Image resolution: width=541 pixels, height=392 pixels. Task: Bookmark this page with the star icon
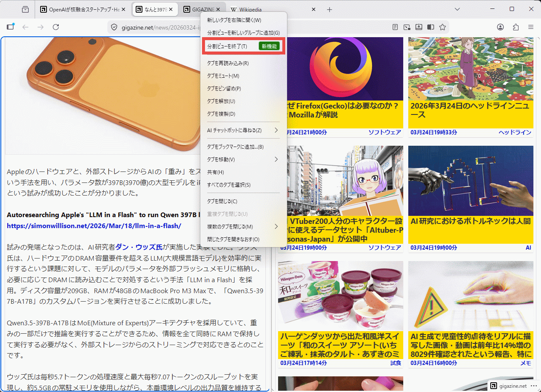tap(443, 27)
